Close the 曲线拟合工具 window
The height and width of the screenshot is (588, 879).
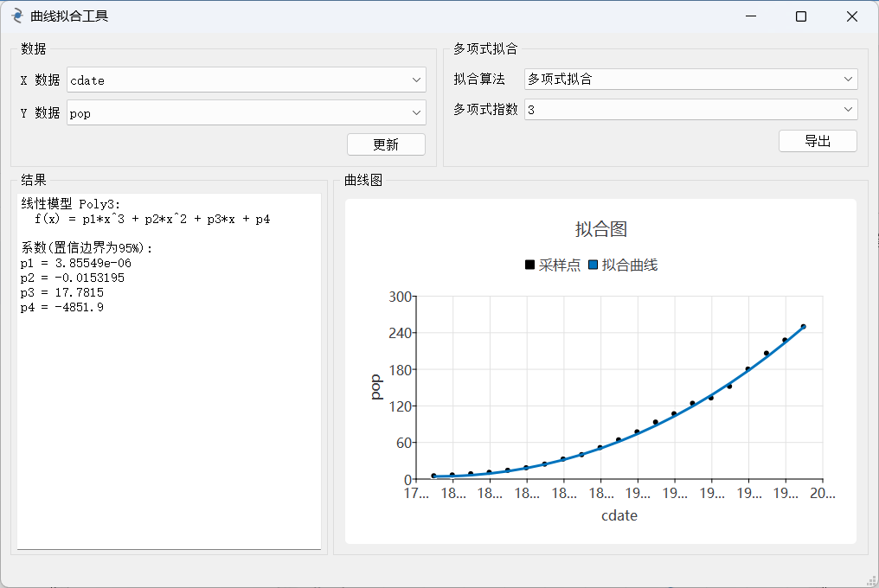[x=852, y=16]
